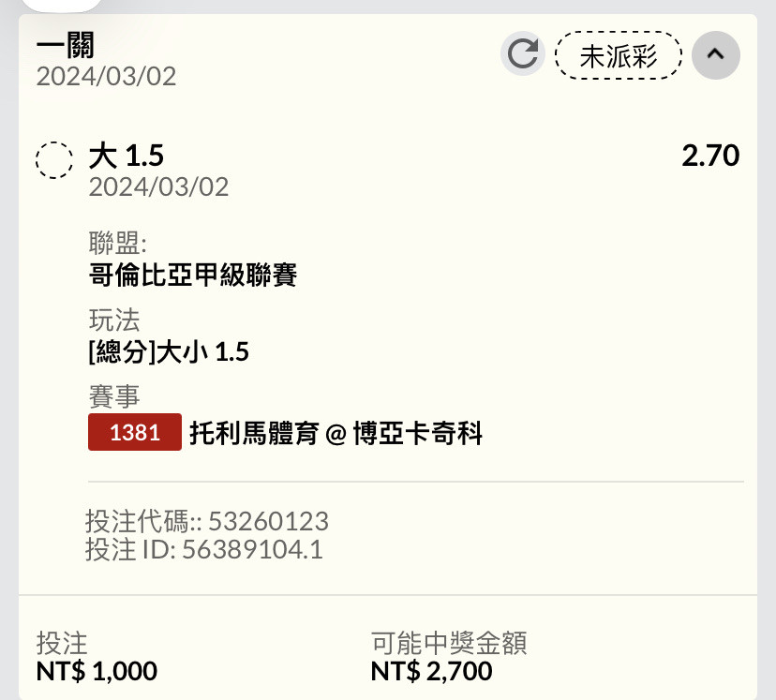Click the NT$ 2,700 possible winnings amount
The height and width of the screenshot is (700, 776).
click(x=431, y=671)
